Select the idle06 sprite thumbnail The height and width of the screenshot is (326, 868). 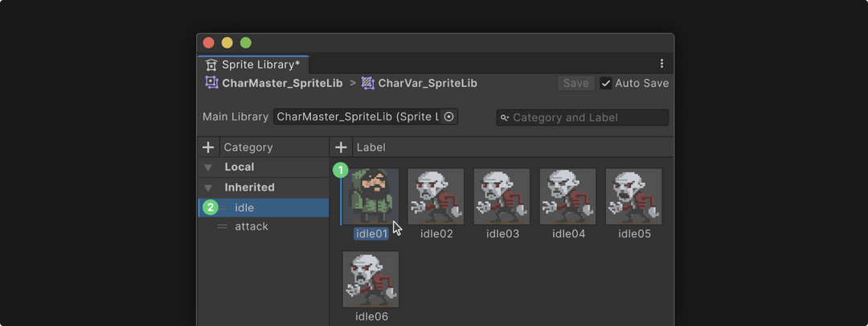[x=371, y=279]
